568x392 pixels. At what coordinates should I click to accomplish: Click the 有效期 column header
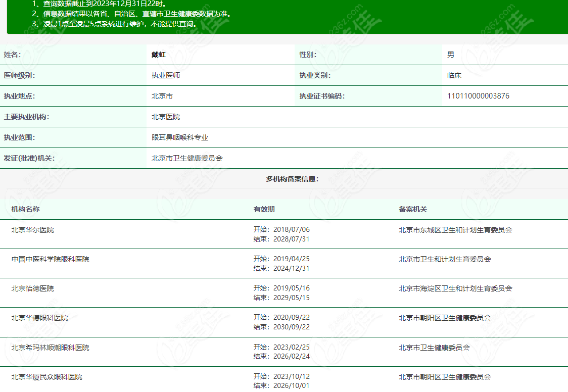tap(264, 209)
